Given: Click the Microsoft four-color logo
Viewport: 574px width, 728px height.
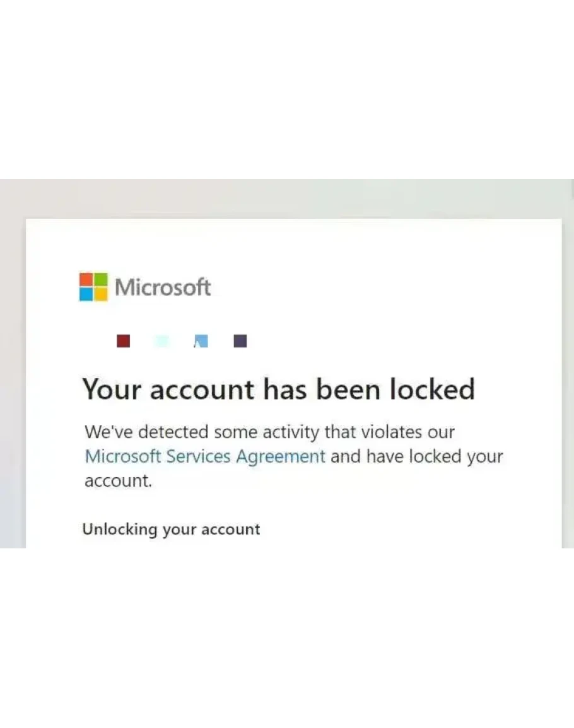Looking at the screenshot, I should [x=93, y=287].
